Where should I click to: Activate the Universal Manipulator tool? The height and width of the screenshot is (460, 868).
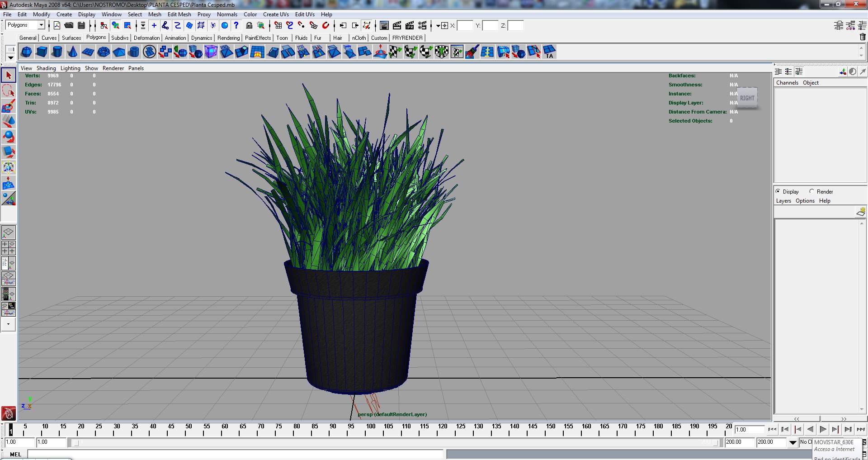[9, 167]
